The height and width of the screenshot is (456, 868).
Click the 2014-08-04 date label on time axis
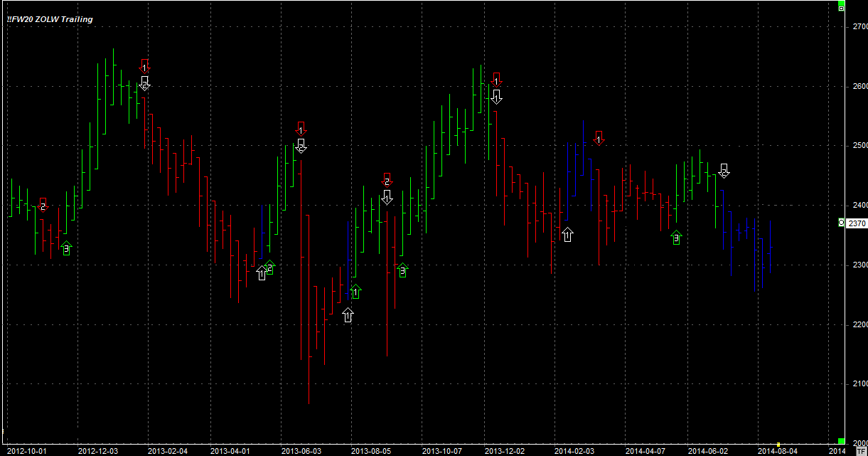coord(776,451)
